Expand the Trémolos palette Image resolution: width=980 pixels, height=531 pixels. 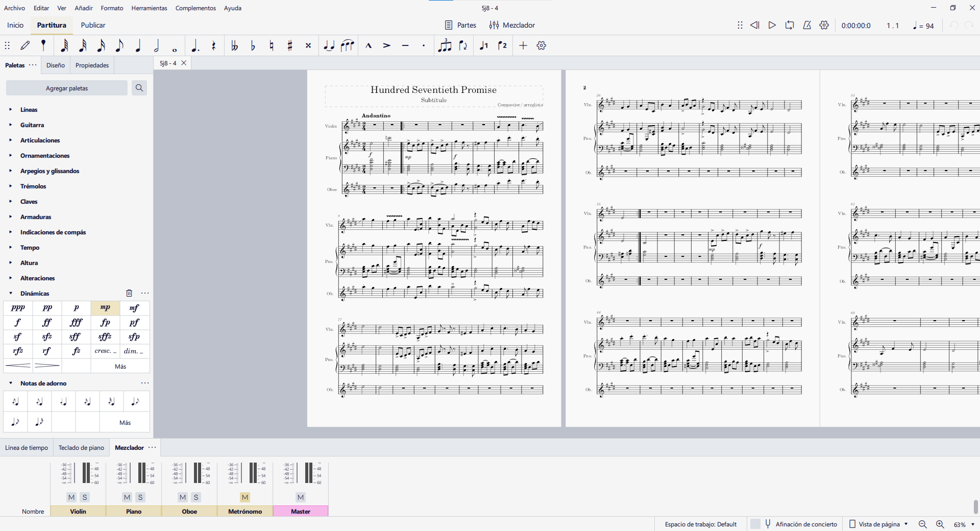click(11, 186)
